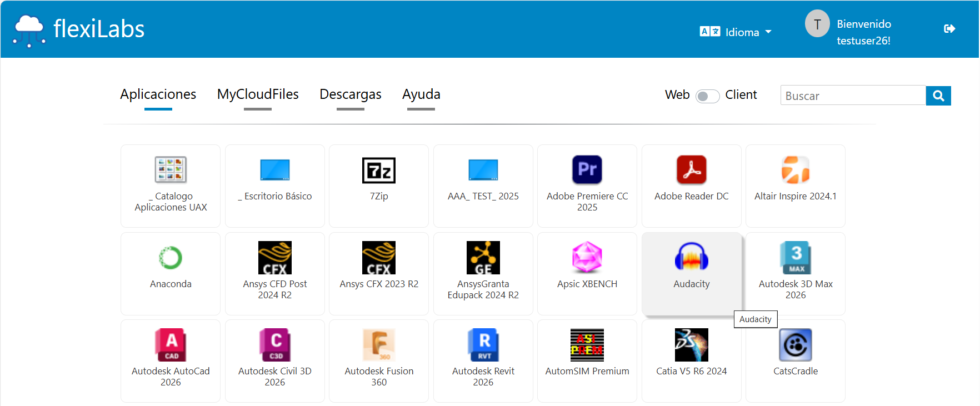Image resolution: width=980 pixels, height=406 pixels.
Task: Click the flexiLabs logo link
Action: tap(79, 29)
